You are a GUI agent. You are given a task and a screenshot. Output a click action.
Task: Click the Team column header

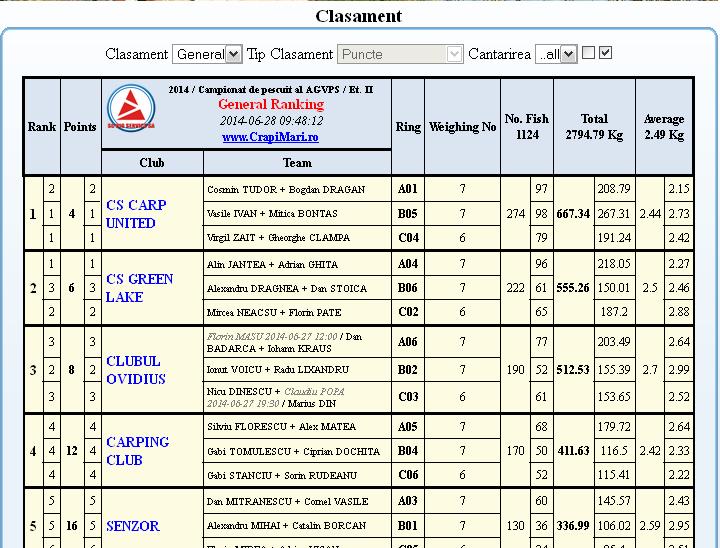tap(297, 163)
